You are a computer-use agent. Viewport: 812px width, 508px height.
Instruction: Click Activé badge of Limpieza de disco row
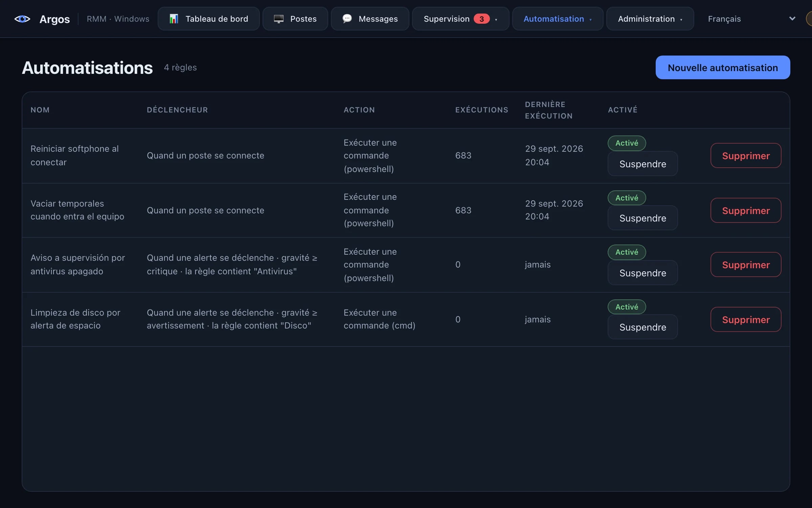627,307
